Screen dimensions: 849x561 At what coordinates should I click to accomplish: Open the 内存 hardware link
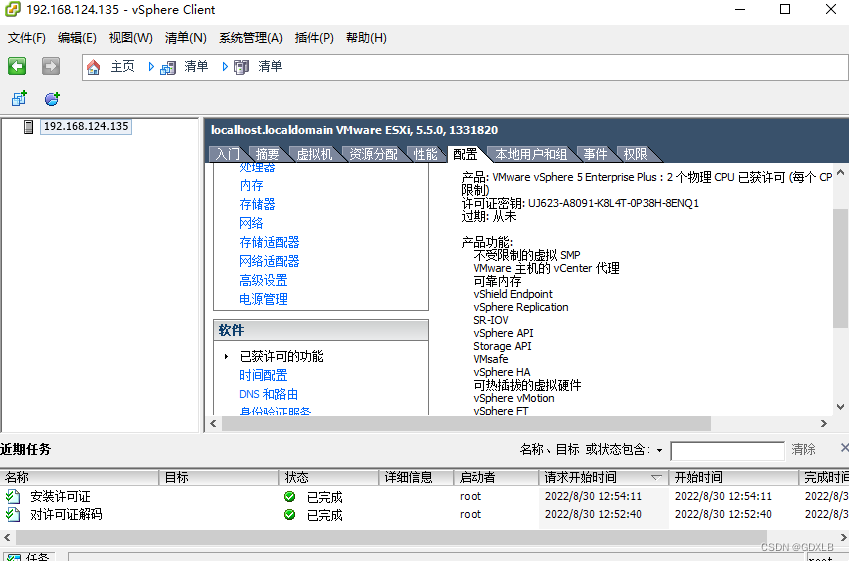tap(251, 185)
